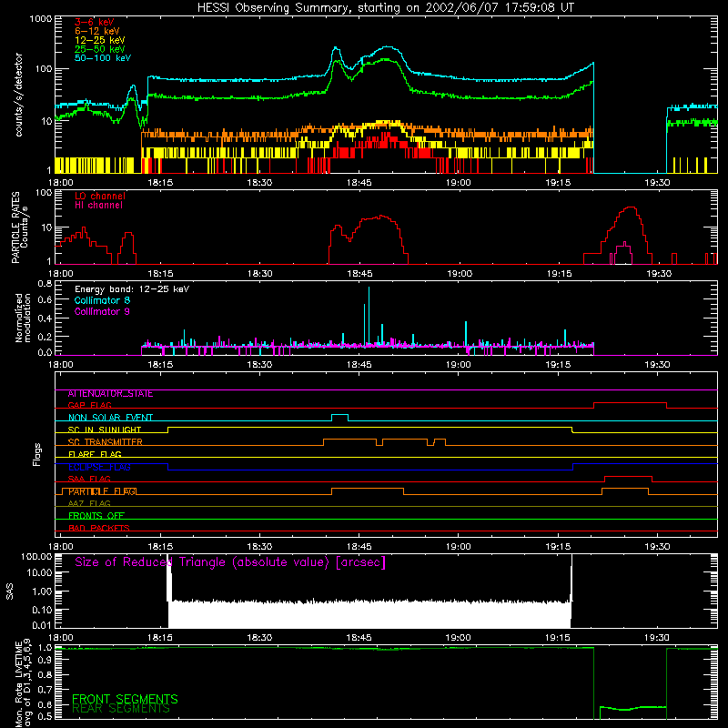Click the REAR SEGMENTS legend label

121,709
